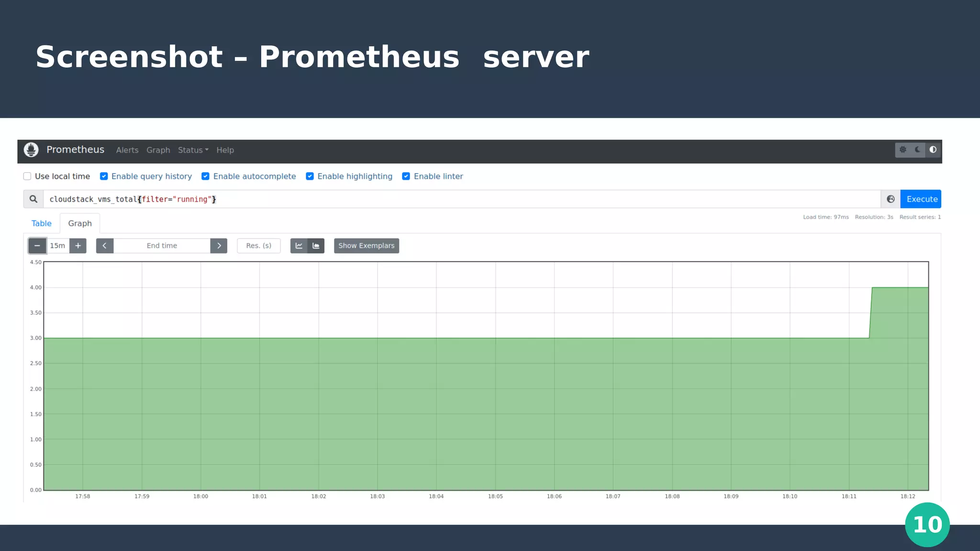
Task: Click the Result series: 1 text
Action: [920, 217]
